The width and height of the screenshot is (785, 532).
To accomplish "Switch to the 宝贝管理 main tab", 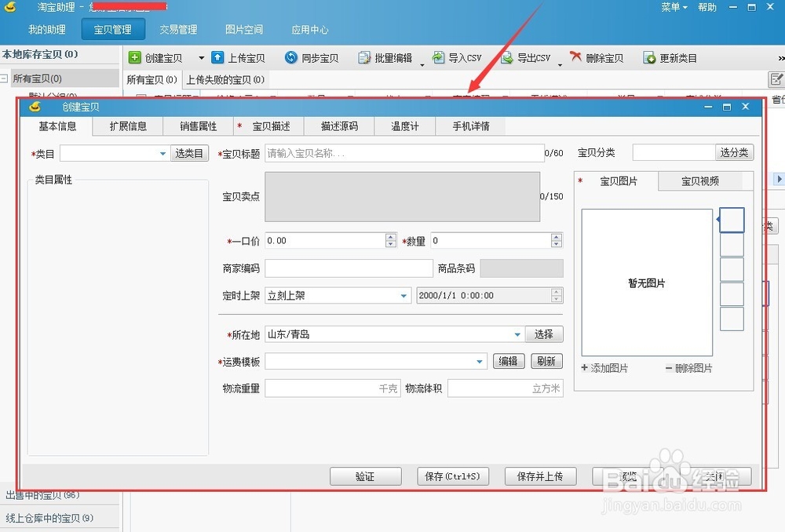I will (113, 30).
